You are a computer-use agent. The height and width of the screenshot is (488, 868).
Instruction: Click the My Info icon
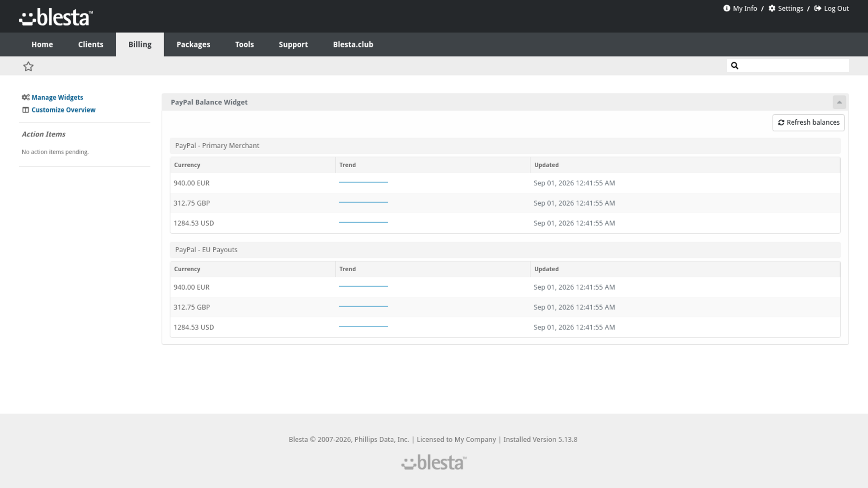(726, 8)
